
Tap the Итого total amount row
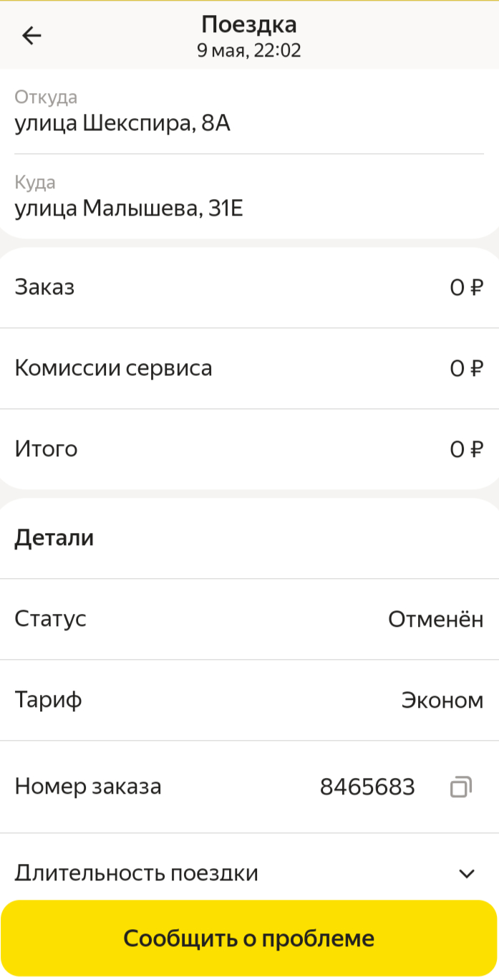(x=249, y=448)
